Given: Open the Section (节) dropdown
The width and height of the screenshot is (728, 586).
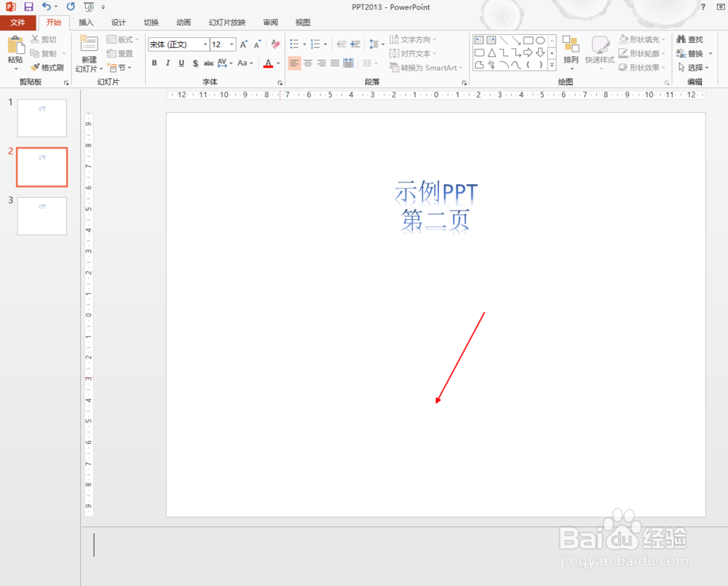Looking at the screenshot, I should [119, 68].
